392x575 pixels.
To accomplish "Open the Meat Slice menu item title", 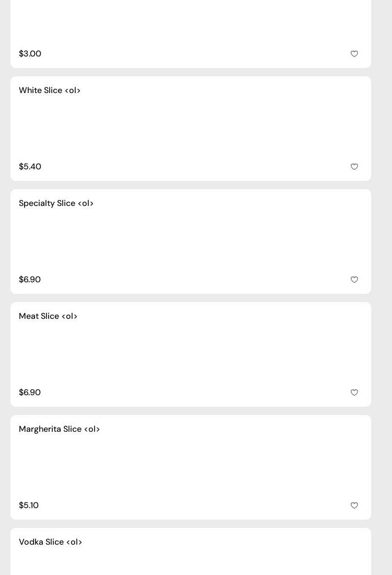I will point(48,316).
